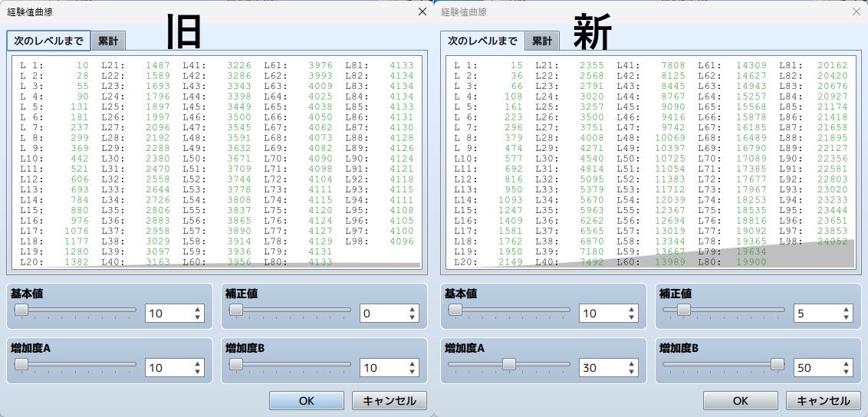
Task: Close the left 経験値曲線 window
Action: pyautogui.click(x=422, y=11)
